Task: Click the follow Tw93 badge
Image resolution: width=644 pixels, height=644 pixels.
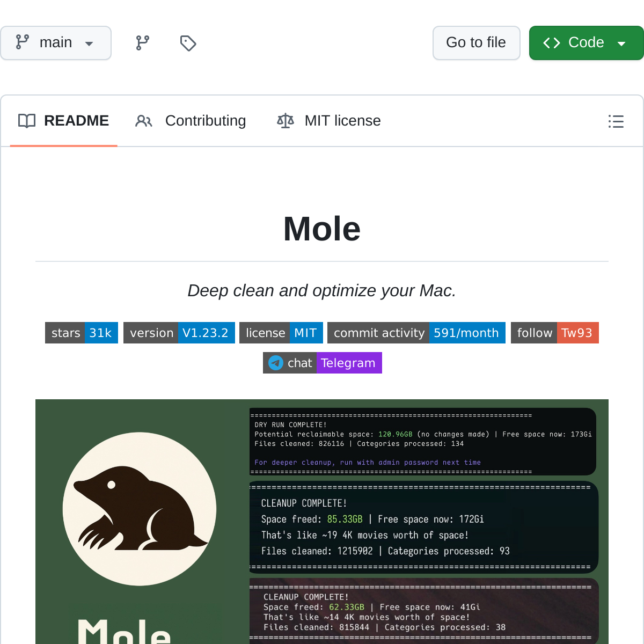Action: coord(554,333)
